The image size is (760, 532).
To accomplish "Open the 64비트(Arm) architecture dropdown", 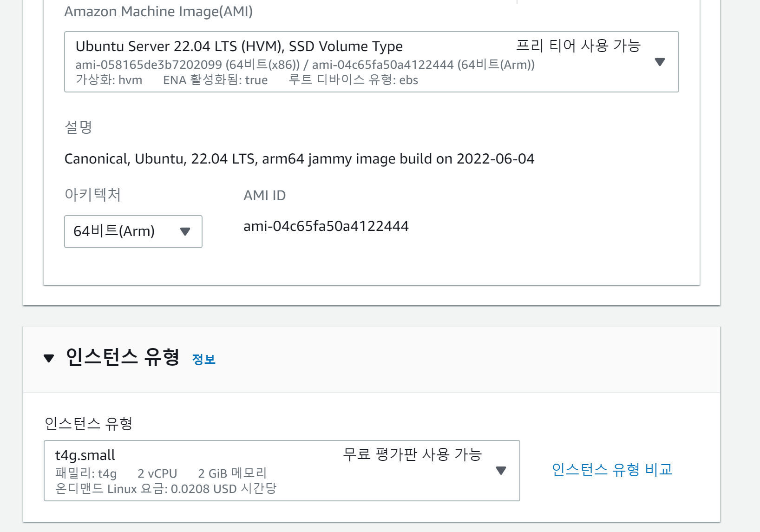I will (133, 231).
